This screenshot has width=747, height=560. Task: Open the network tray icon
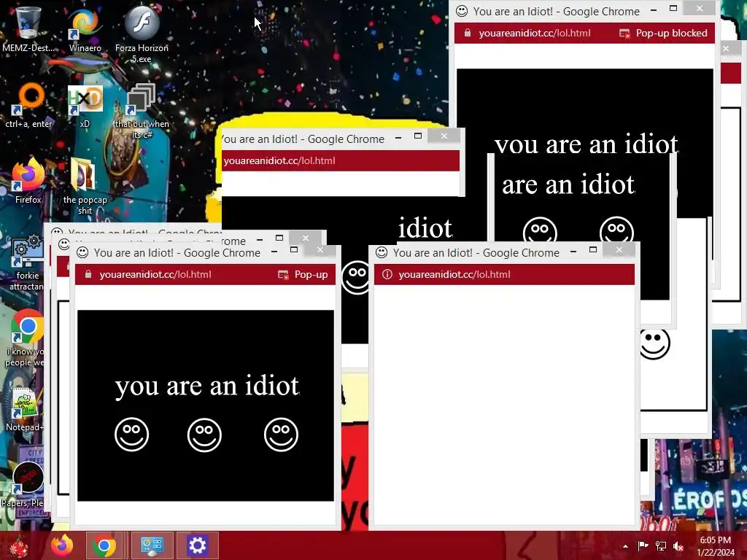pyautogui.click(x=661, y=546)
